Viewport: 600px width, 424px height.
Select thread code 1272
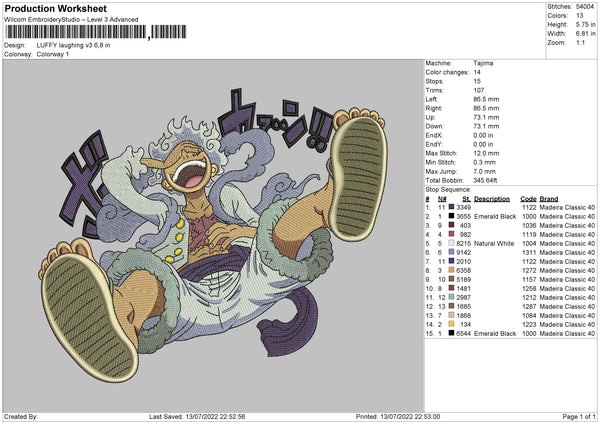coord(529,271)
